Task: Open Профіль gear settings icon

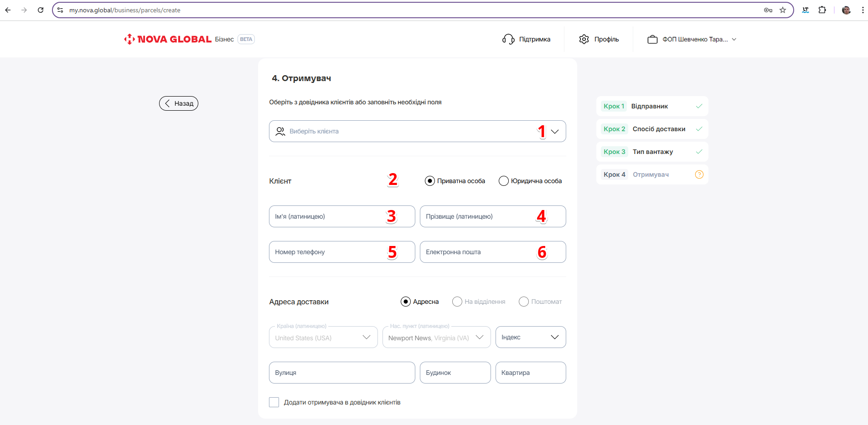Action: pyautogui.click(x=584, y=39)
